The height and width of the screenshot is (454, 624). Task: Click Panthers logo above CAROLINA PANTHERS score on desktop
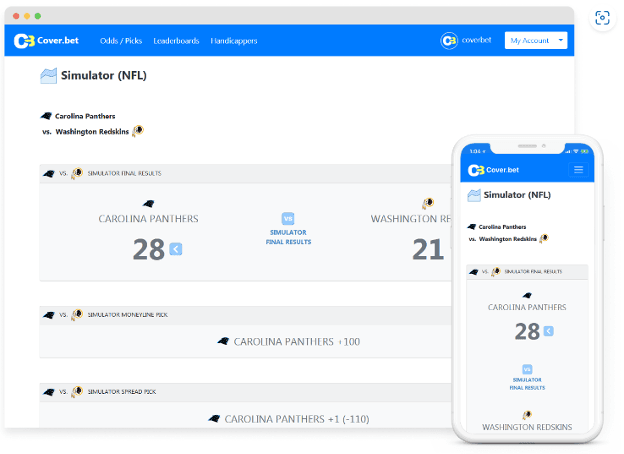(x=148, y=204)
